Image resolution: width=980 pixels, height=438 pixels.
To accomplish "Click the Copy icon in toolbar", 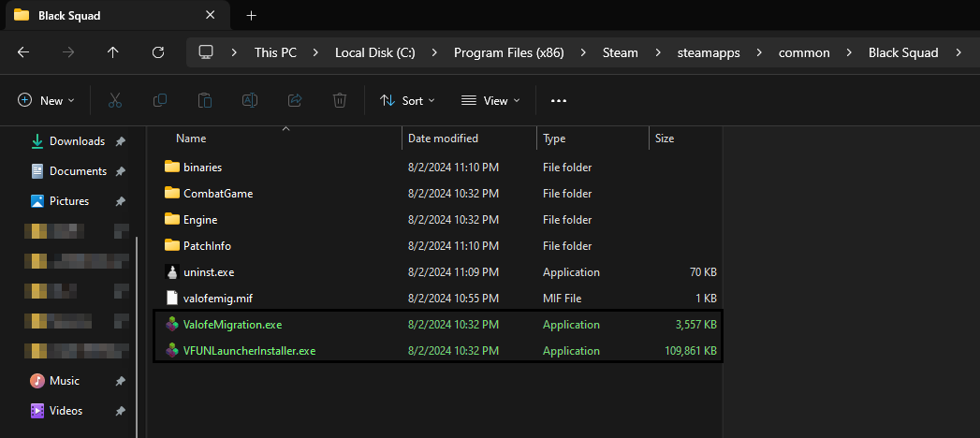I will [160, 100].
